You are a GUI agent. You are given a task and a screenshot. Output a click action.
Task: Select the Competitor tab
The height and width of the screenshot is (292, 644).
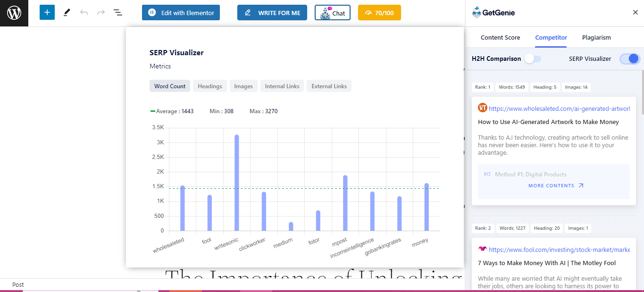click(551, 38)
